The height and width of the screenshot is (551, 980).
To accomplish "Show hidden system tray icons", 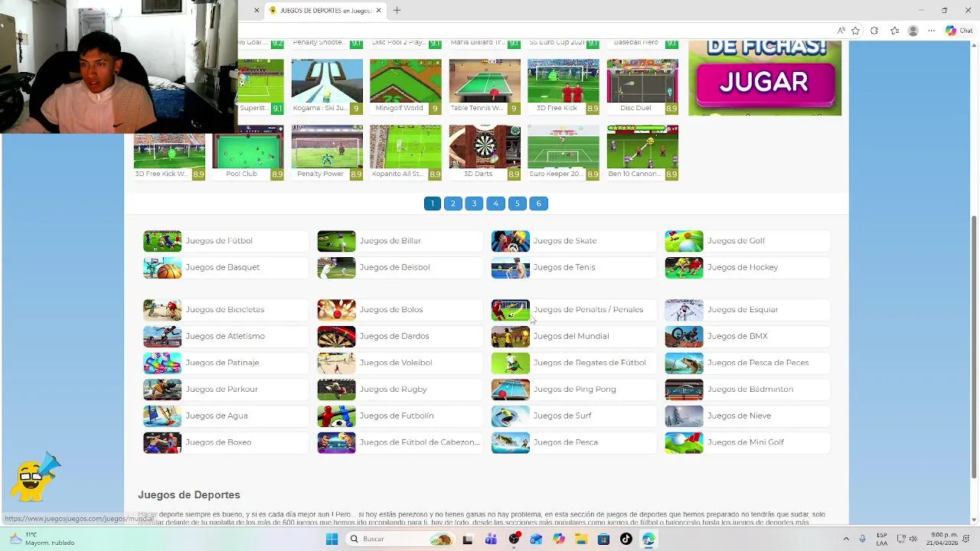I will 846,539.
